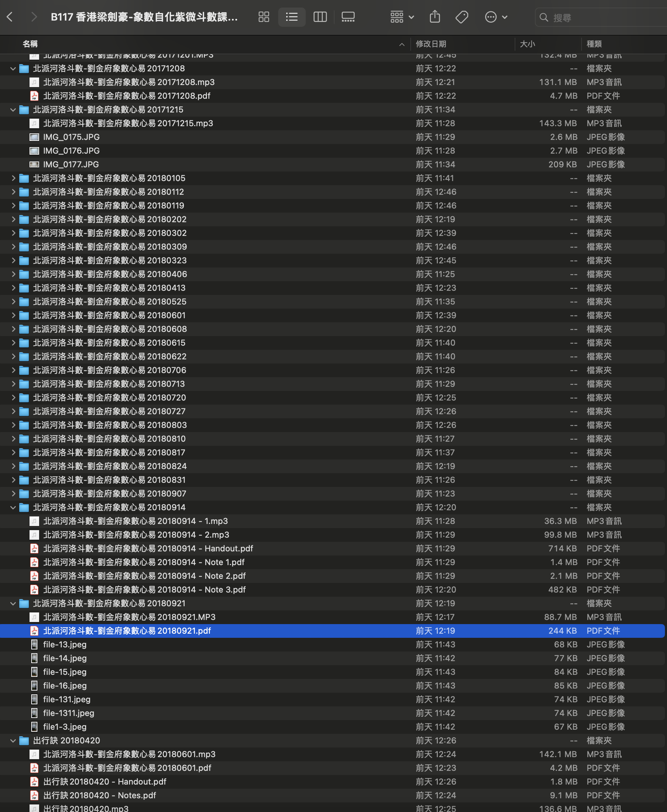Collapse the folder ending 20180914
The height and width of the screenshot is (812, 667).
click(13, 508)
